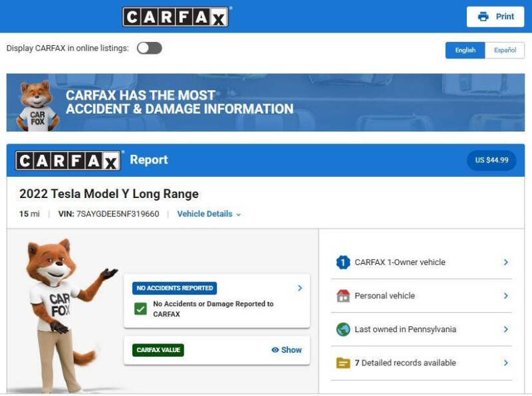
Task: Click the Report heading text
Action: click(149, 159)
